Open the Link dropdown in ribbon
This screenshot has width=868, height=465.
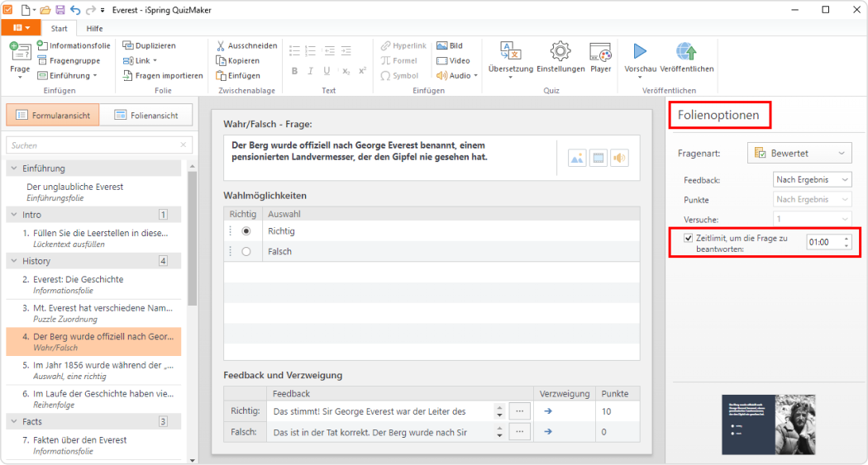click(140, 60)
